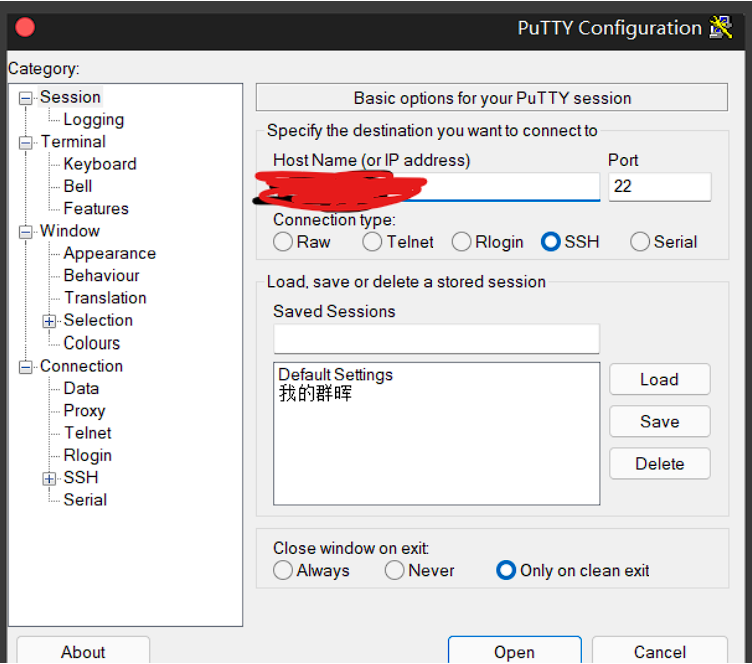
Task: Select Rlogin connection type radio
Action: pos(461,242)
